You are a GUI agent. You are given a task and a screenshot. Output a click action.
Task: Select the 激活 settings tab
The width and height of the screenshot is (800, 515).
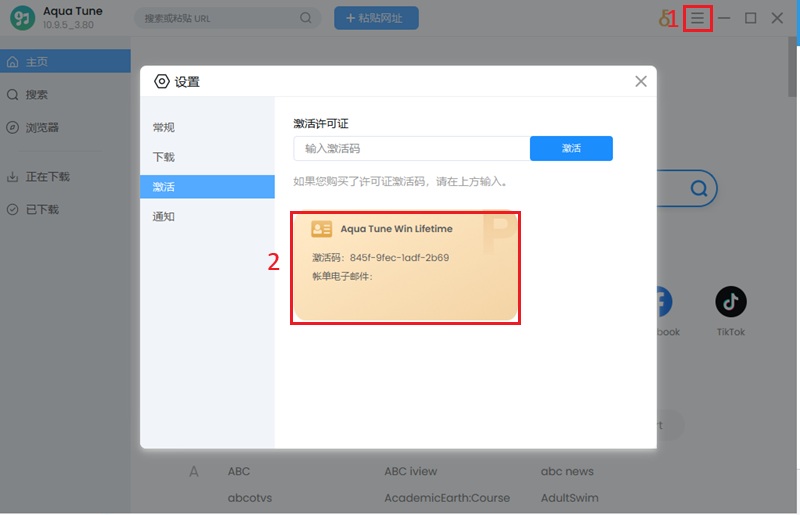207,187
